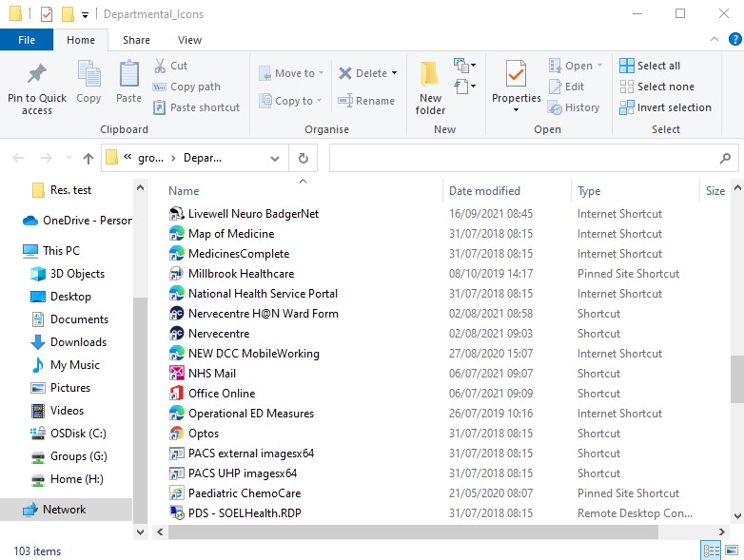This screenshot has height=560, width=744.
Task: Open the Easy access dropdown
Action: click(464, 87)
